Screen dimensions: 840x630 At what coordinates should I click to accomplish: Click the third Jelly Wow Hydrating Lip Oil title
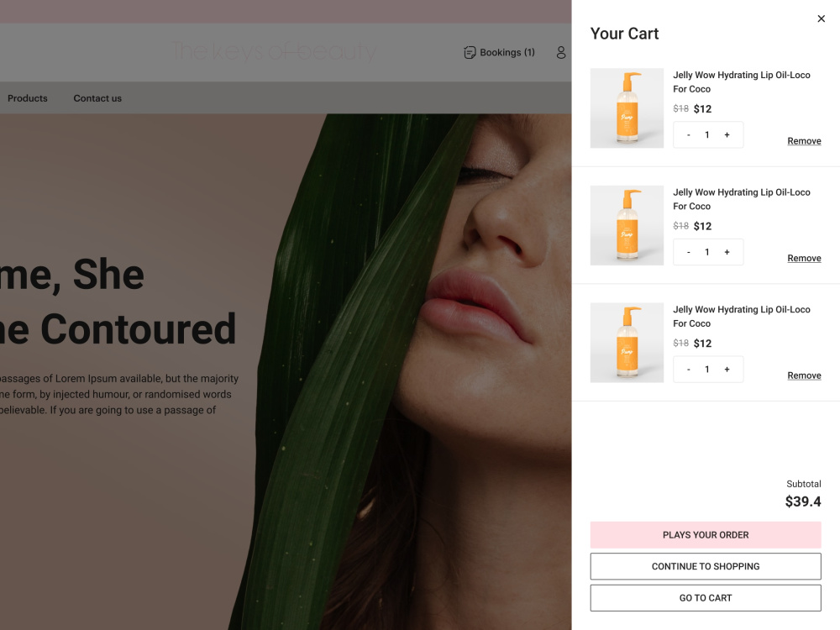click(x=742, y=317)
